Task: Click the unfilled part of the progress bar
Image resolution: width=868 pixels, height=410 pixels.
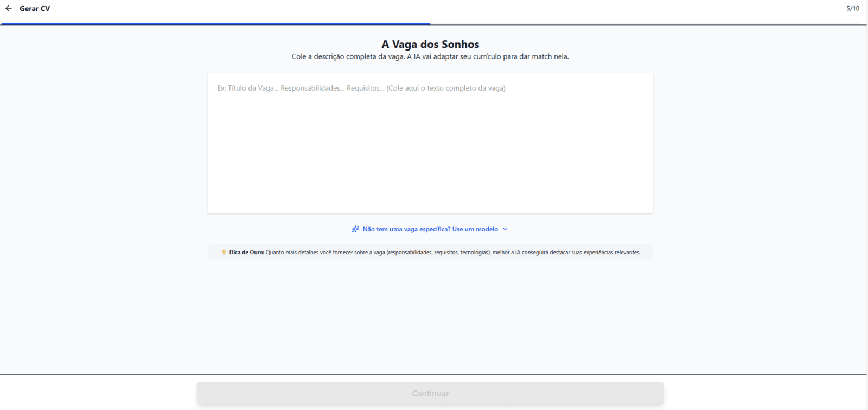Action: pyautogui.click(x=649, y=24)
